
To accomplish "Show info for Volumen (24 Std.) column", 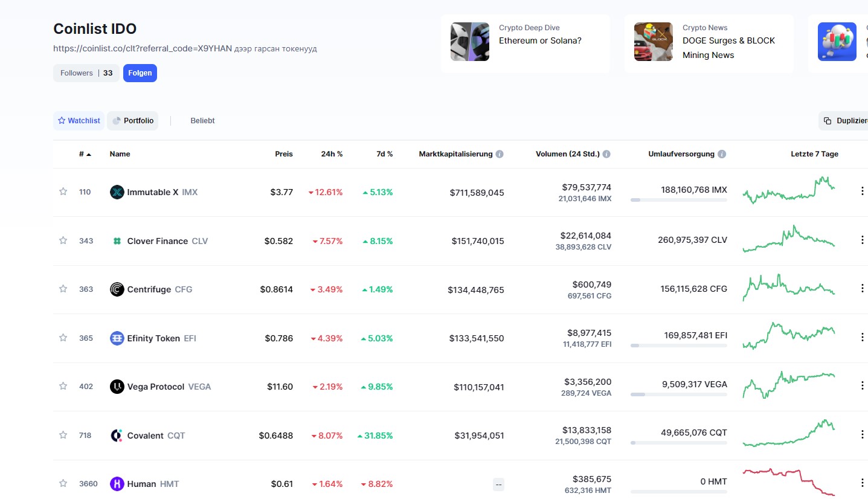I will (x=606, y=154).
